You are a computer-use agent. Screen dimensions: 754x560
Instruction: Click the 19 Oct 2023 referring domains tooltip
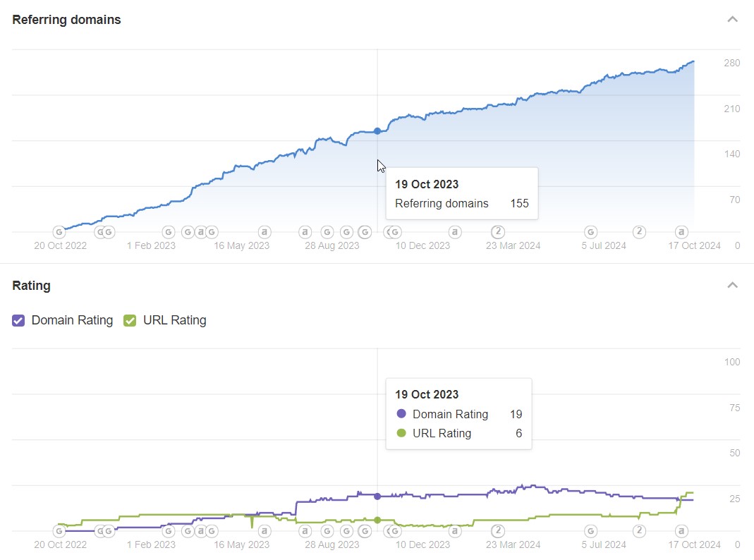462,193
